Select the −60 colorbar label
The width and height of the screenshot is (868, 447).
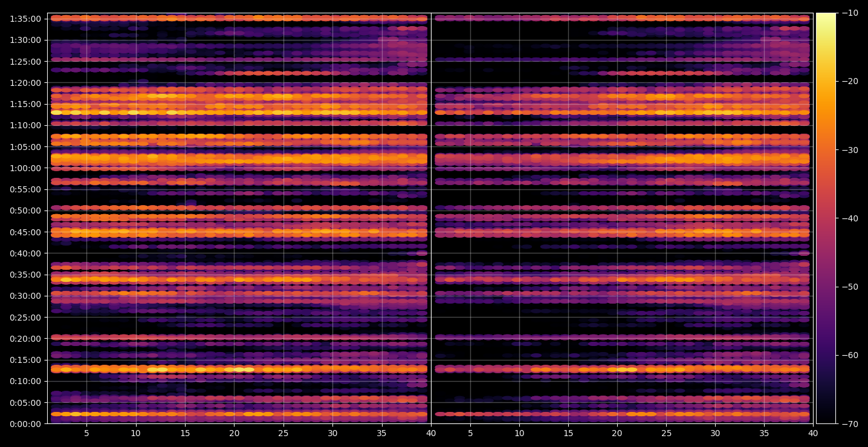[849, 355]
